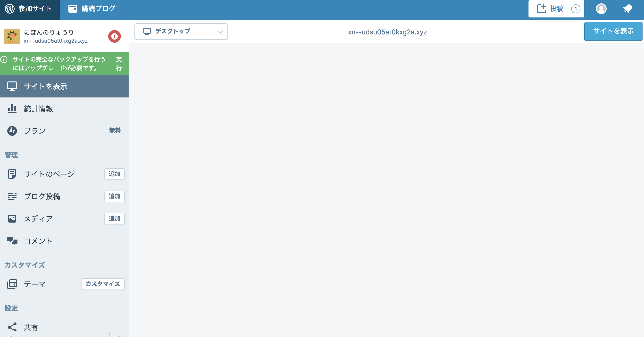
Task: Click the blue サイトを表示 button
Action: click(613, 31)
